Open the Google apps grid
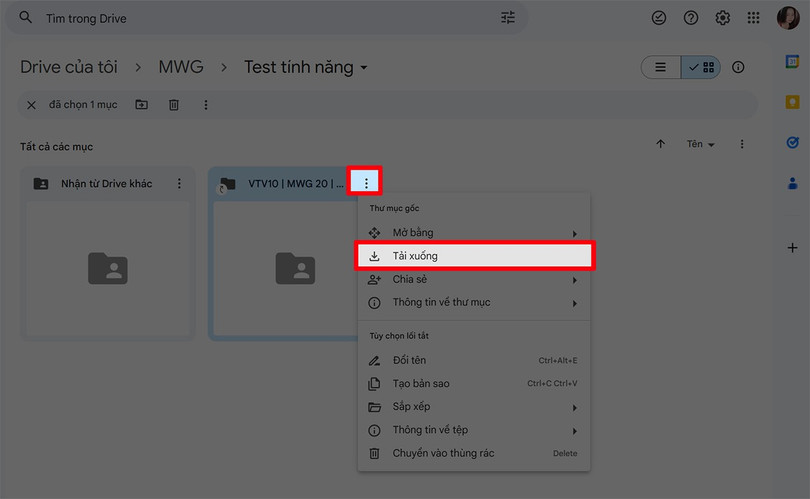The image size is (810, 499). tap(754, 18)
